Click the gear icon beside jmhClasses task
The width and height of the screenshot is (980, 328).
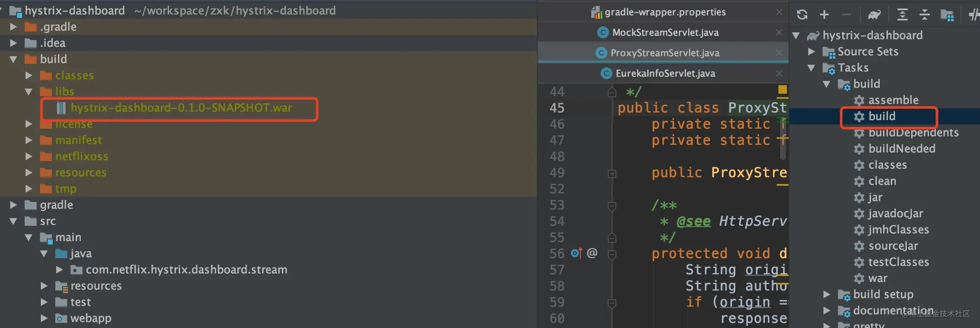coord(859,230)
